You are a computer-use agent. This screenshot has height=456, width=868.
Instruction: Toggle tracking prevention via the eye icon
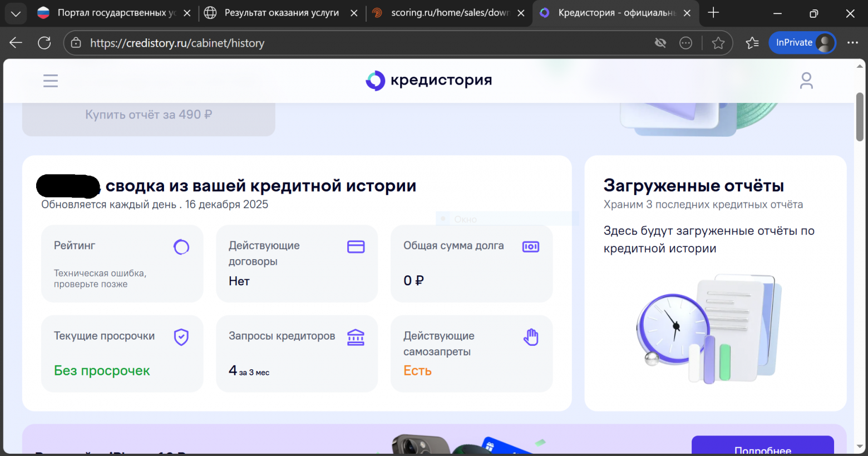pyautogui.click(x=660, y=42)
